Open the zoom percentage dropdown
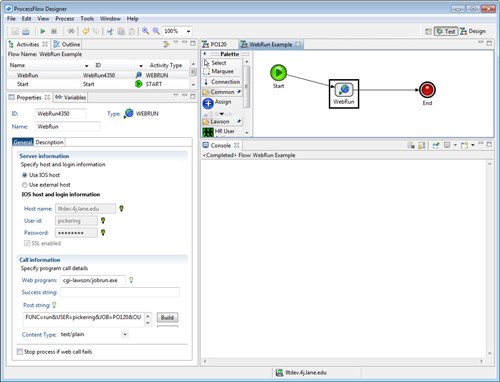The image size is (500, 382). 188,31
